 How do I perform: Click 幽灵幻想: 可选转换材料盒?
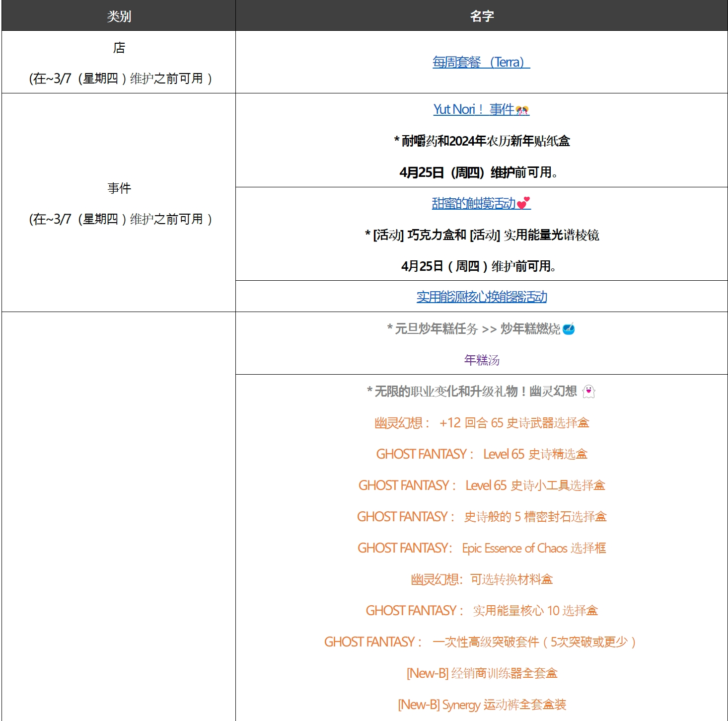click(482, 579)
